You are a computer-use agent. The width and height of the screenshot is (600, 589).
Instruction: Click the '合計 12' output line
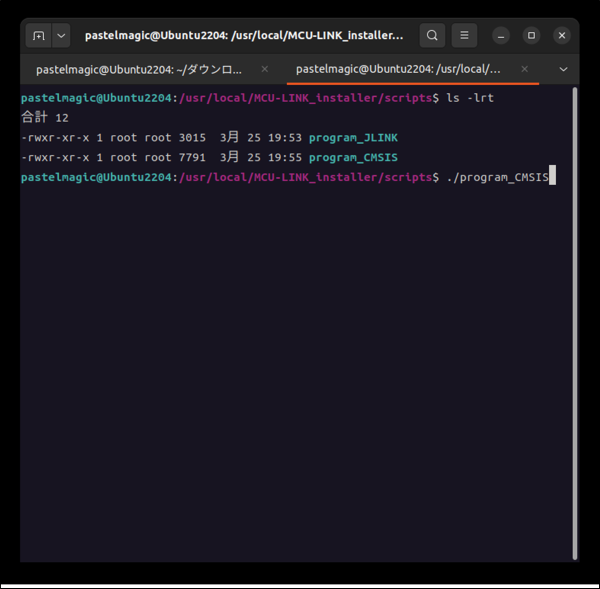45,118
